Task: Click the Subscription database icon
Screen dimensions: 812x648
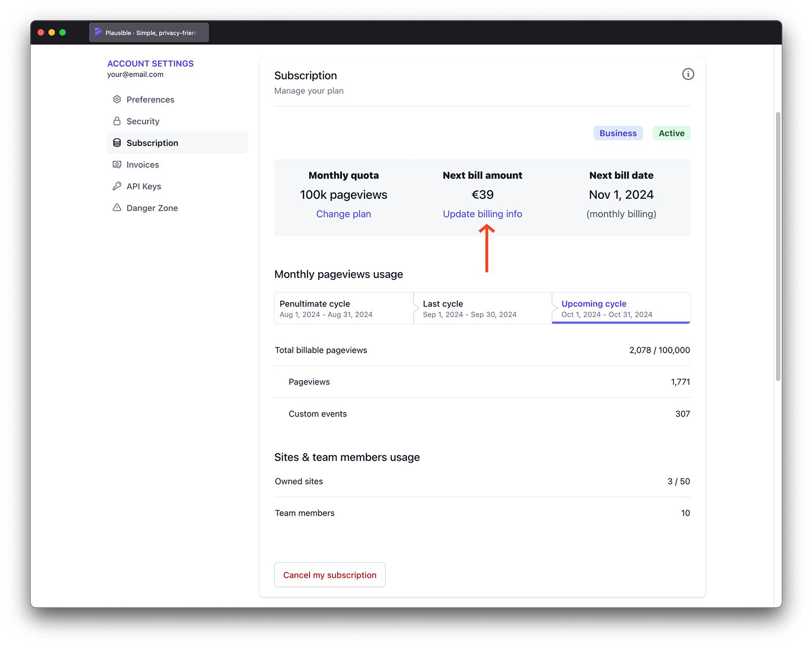Action: click(116, 143)
